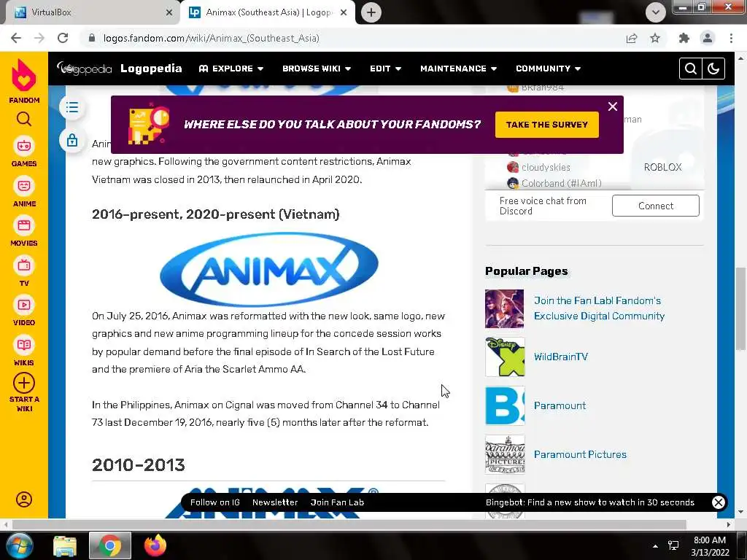Open table of contents list icon
Image resolution: width=747 pixels, height=560 pixels.
[72, 107]
